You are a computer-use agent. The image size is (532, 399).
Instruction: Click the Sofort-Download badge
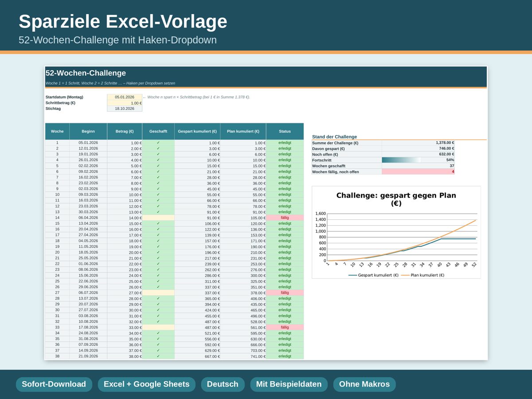point(54,384)
